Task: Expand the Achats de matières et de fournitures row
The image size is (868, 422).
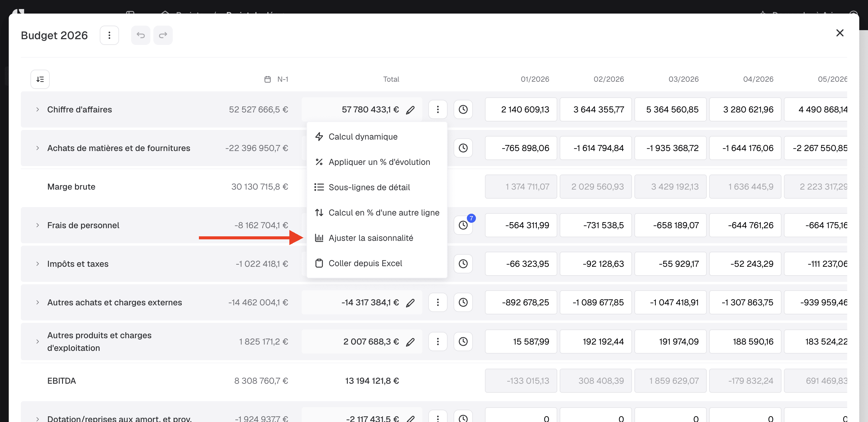Action: 37,148
